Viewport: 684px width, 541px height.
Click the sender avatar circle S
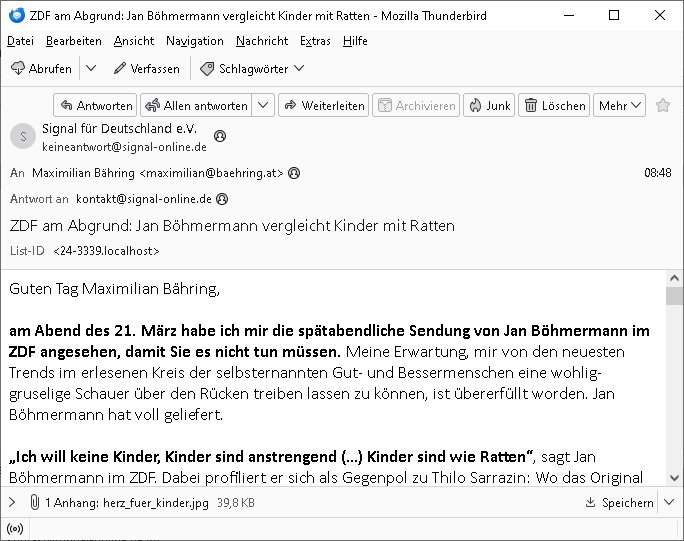23,136
